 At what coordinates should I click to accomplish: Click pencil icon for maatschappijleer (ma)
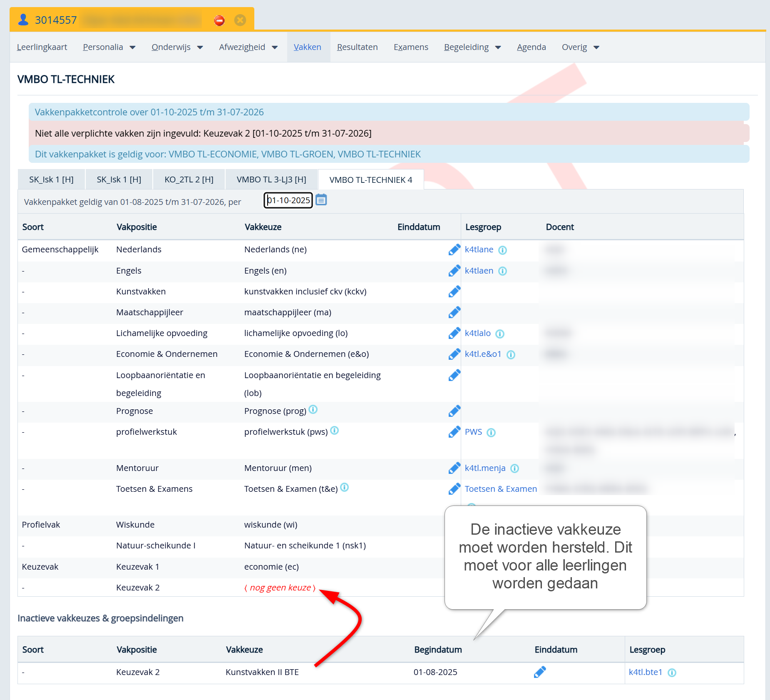tap(454, 313)
